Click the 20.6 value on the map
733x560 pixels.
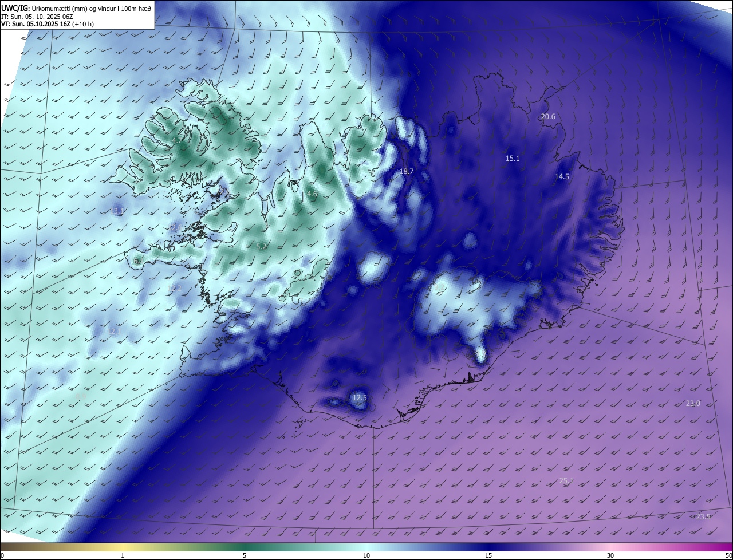(548, 116)
